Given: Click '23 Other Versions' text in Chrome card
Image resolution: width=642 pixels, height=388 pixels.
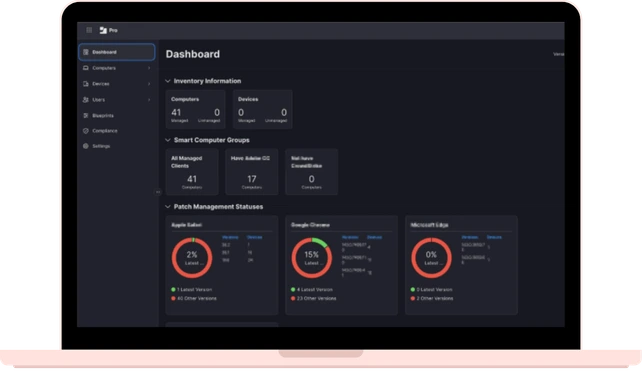Looking at the screenshot, I should [316, 298].
